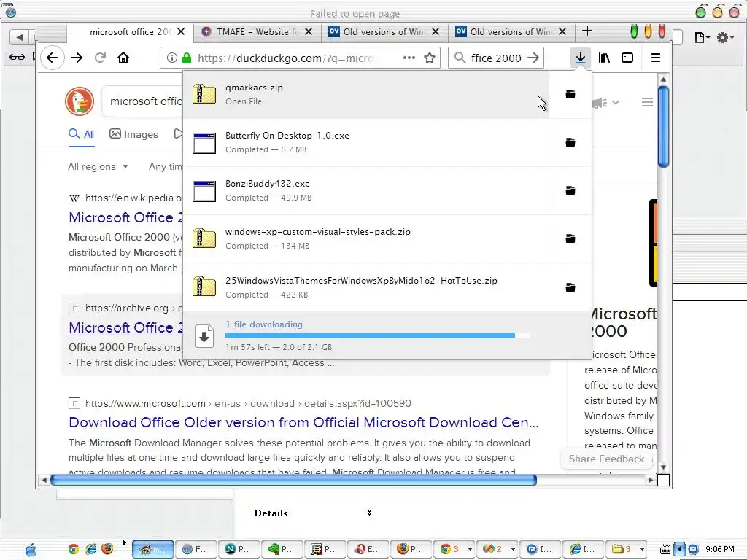Open the DuckDuckGo side menu icon
Viewport: 747px width, 560px height.
(647, 102)
